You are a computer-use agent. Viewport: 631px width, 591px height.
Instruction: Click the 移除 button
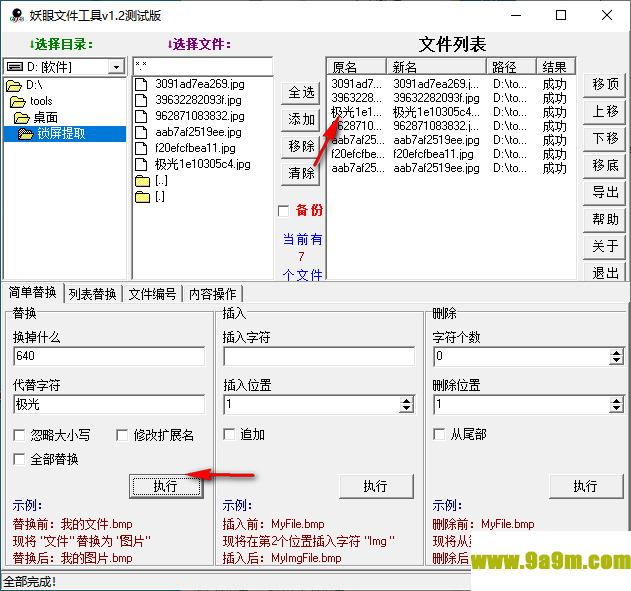pos(301,146)
